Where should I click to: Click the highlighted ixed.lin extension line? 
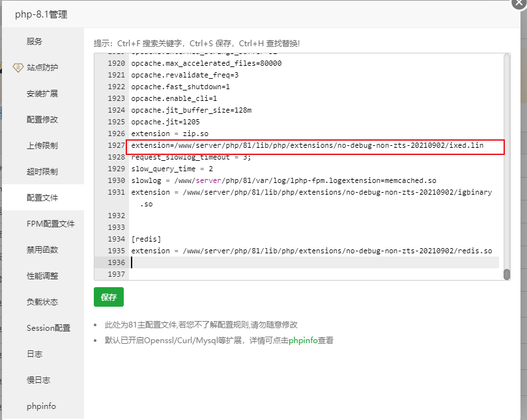point(307,145)
